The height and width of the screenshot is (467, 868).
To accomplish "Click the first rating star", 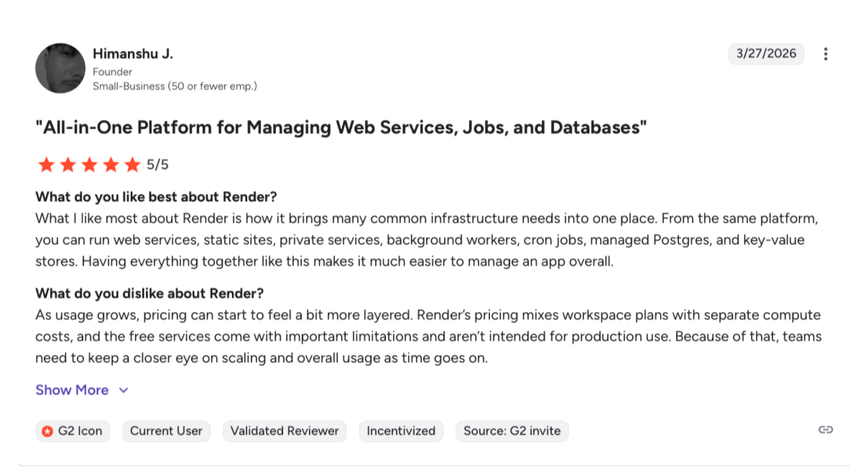I will click(46, 165).
